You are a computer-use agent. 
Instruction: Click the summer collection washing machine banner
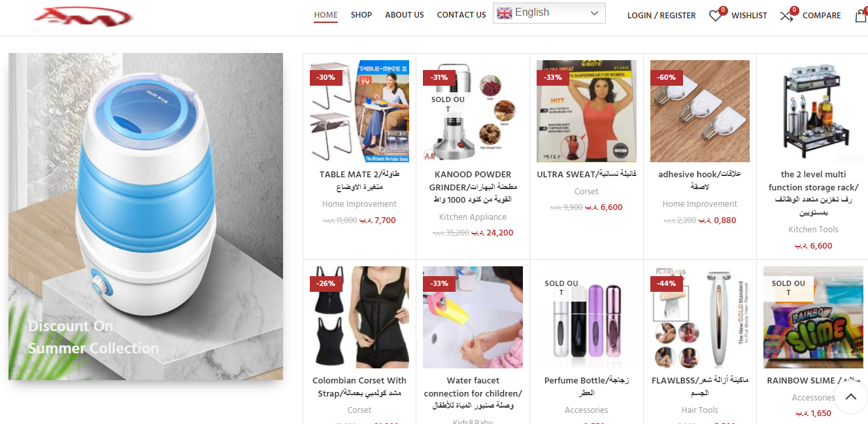click(146, 217)
